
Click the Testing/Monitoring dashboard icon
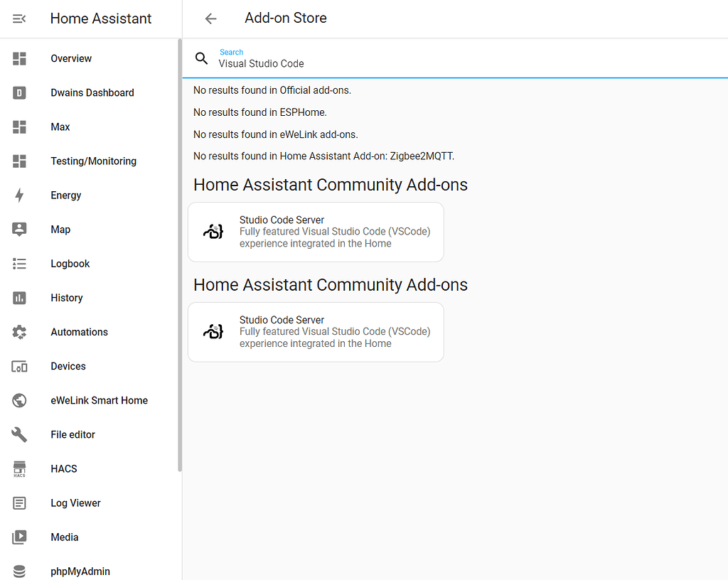[x=19, y=161]
